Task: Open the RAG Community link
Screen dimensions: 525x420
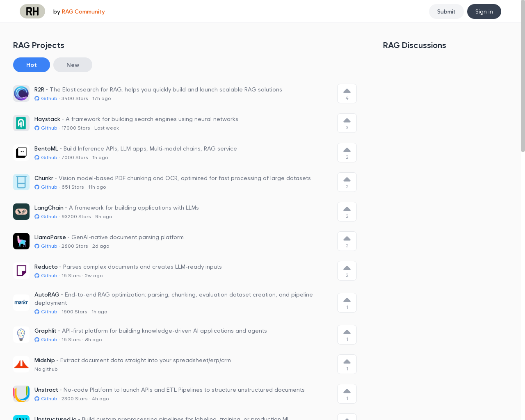Action: (x=83, y=11)
